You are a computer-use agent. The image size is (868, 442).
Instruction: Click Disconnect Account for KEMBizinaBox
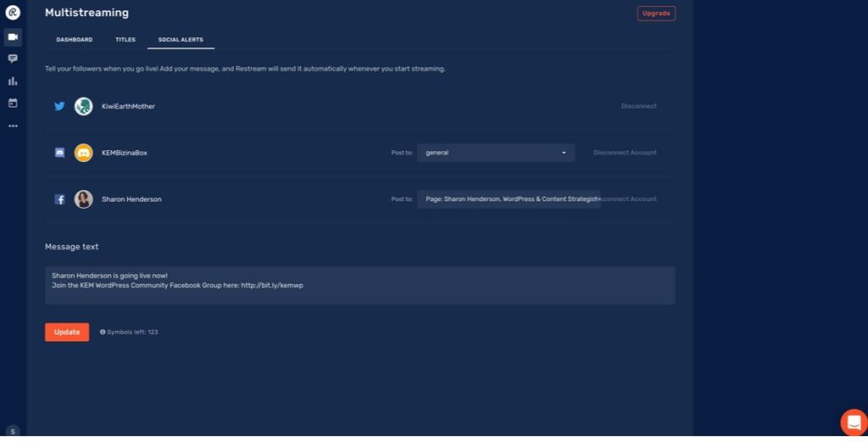coord(625,153)
